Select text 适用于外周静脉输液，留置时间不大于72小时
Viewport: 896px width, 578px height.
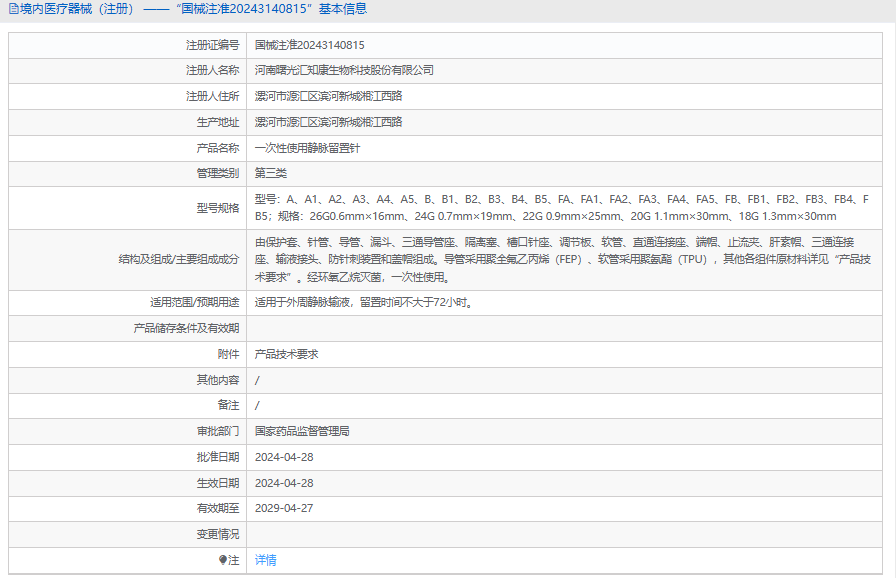pyautogui.click(x=364, y=302)
